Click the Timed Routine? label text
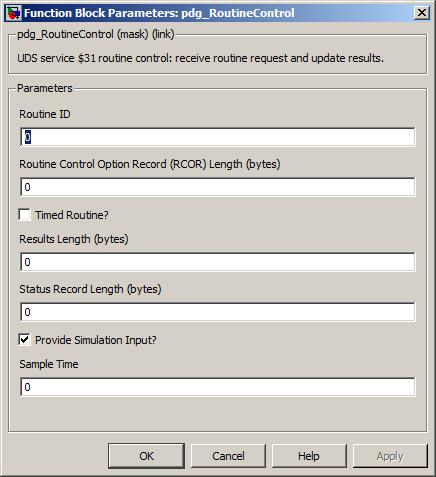 pos(72,215)
